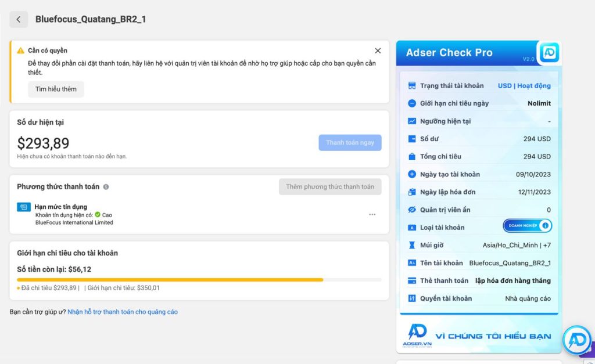Toggle the Doanh nghiệp account type switch
595x364 pixels.
click(527, 226)
